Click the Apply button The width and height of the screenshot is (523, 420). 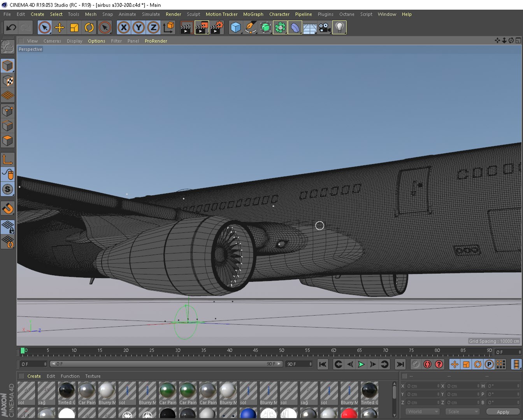coord(503,412)
